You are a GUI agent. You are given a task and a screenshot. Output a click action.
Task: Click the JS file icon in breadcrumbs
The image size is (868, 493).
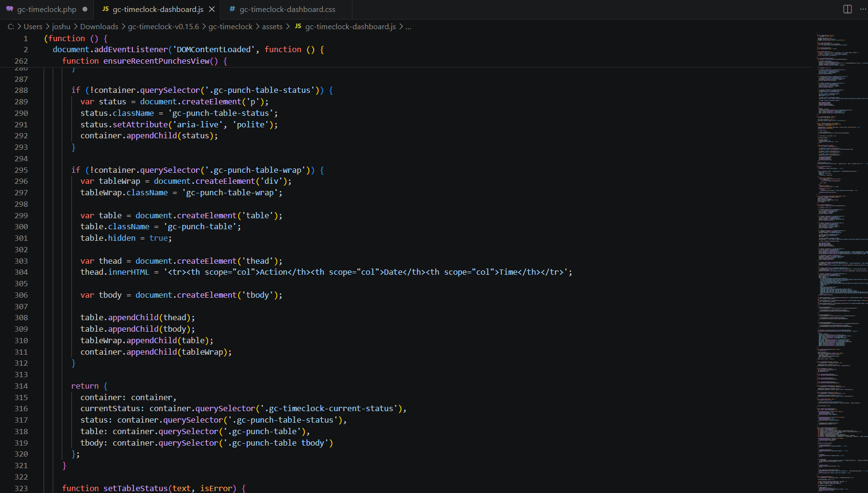point(298,26)
